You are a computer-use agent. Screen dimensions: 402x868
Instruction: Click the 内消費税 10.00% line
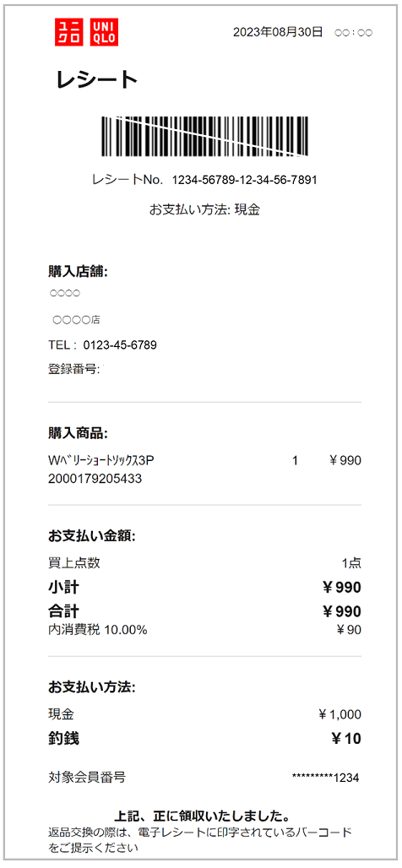click(98, 629)
